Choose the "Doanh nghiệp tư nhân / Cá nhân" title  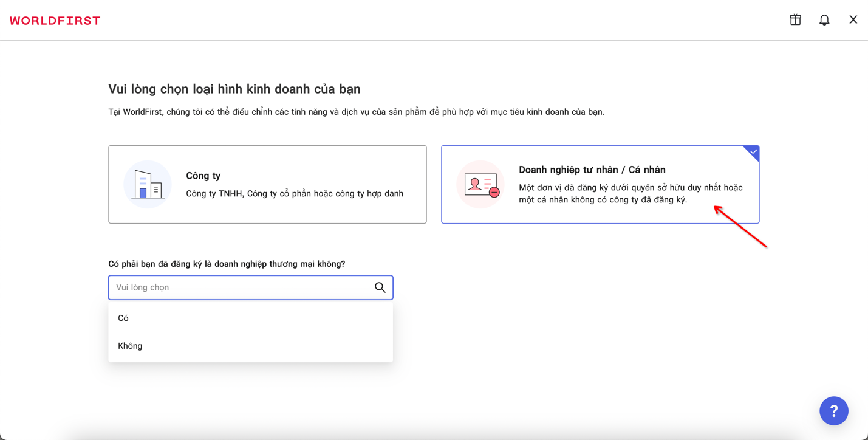point(592,170)
